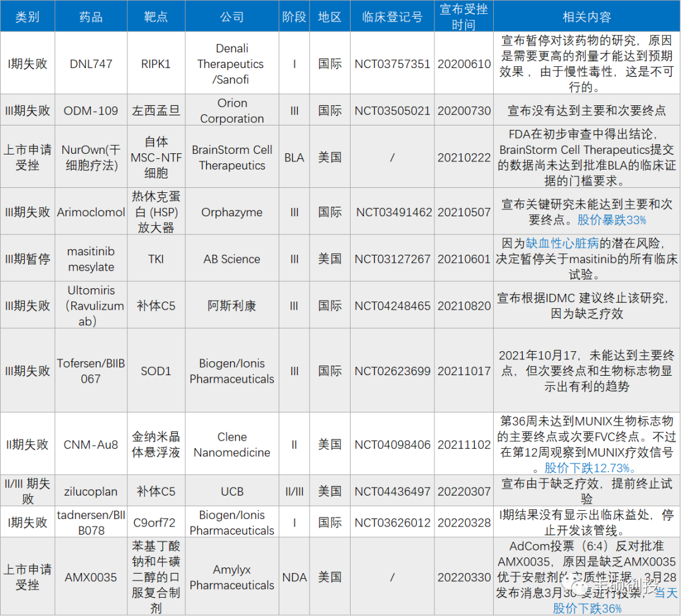Screen dimensions: 681x616
Task: Click the date 20220328
Action: (x=464, y=522)
